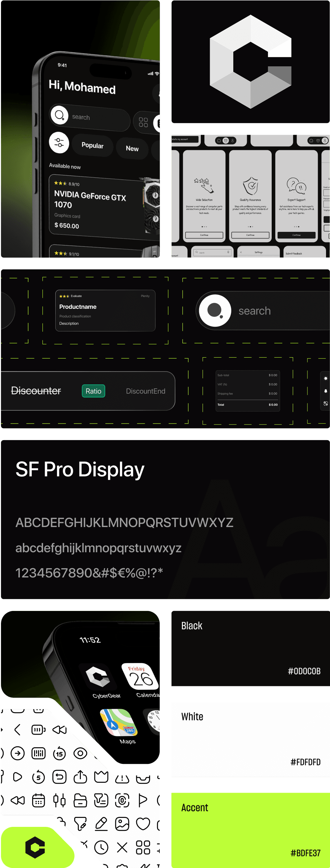Click the X close icon in the icon sheet

coord(122,847)
